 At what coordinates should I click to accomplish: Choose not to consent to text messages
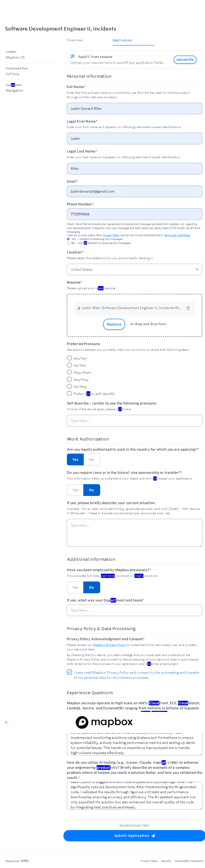click(69, 243)
